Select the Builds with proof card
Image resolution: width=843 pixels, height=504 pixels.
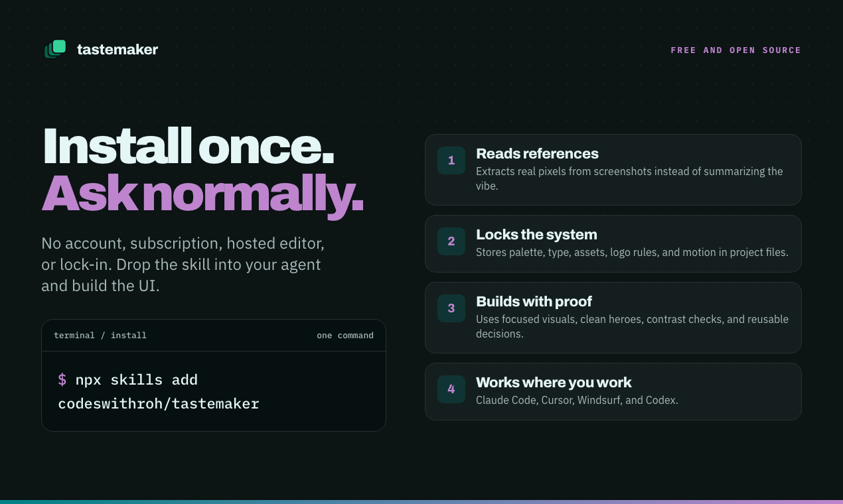tap(613, 318)
